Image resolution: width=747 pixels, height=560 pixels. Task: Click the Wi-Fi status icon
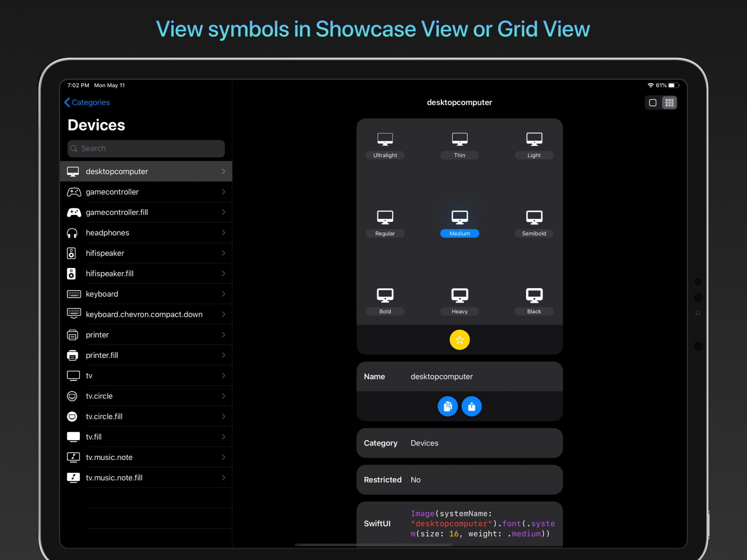pos(650,85)
